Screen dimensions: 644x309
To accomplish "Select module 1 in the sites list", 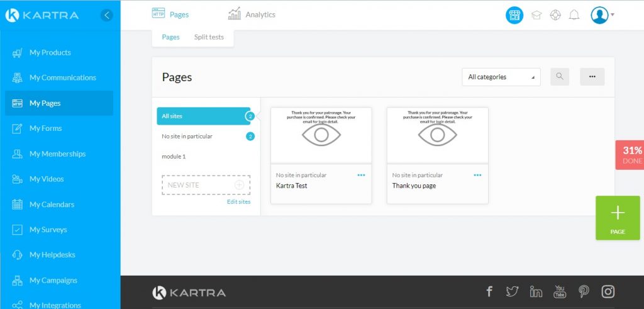I will [174, 156].
